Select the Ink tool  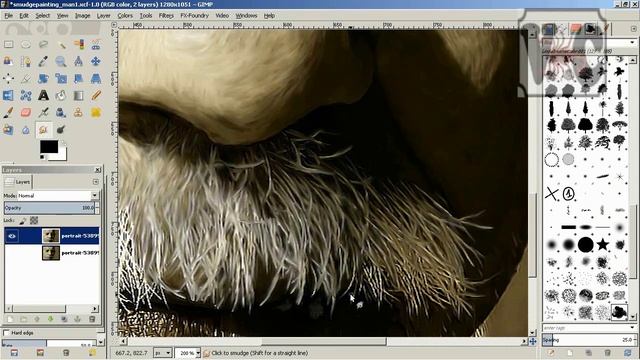click(61, 113)
